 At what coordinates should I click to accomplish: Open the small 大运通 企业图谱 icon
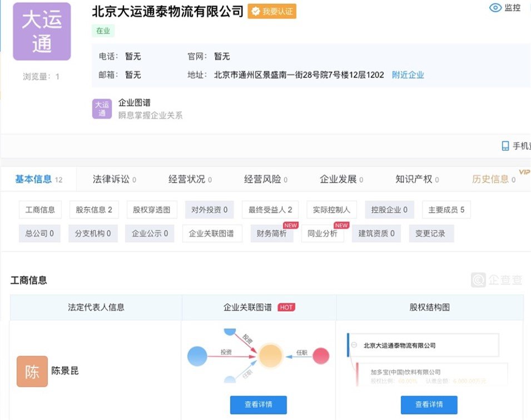[102, 108]
